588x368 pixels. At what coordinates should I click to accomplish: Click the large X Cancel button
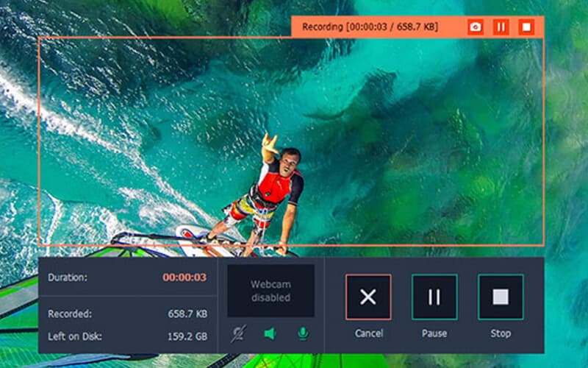[368, 297]
